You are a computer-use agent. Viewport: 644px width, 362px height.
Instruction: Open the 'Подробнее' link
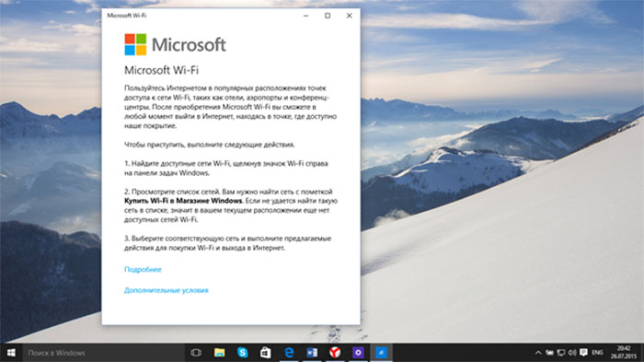(x=143, y=270)
